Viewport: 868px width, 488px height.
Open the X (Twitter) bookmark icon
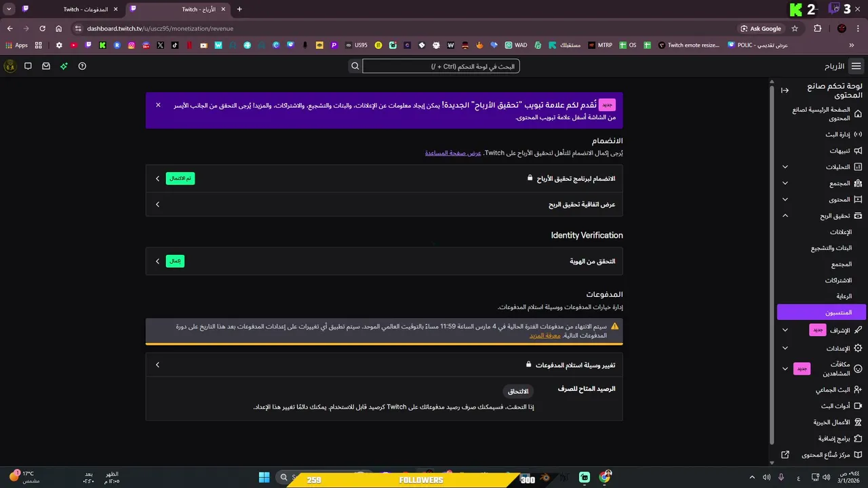[x=161, y=45]
